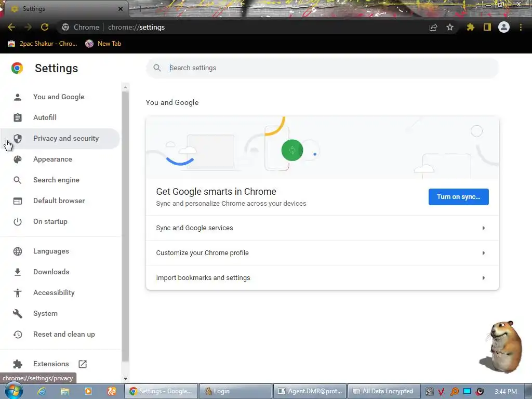Click the wrench icon beside System
This screenshot has width=532, height=399.
click(18, 313)
